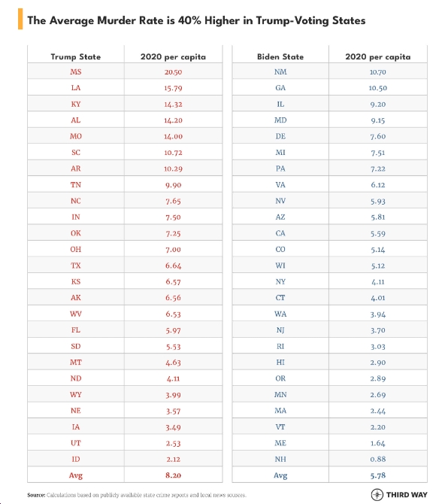Image resolution: width=442 pixels, height=504 pixels.
Task: Click the Source note text at bottom
Action: click(x=137, y=495)
